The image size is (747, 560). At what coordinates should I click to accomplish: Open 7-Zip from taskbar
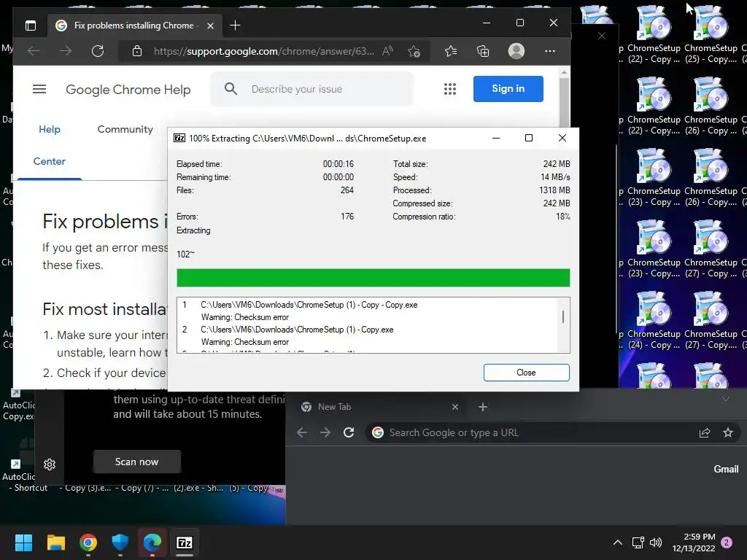point(185,542)
